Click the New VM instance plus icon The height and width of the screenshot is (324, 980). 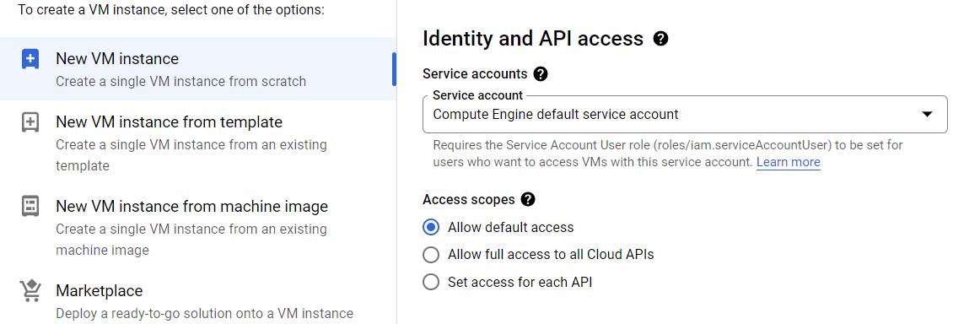(30, 59)
